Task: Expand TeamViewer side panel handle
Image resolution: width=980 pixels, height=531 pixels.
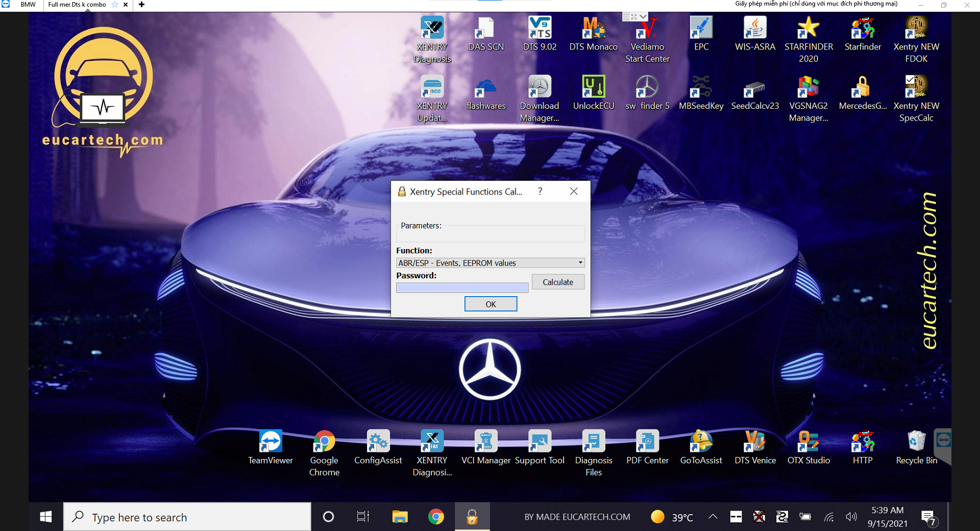Action: tap(943, 446)
